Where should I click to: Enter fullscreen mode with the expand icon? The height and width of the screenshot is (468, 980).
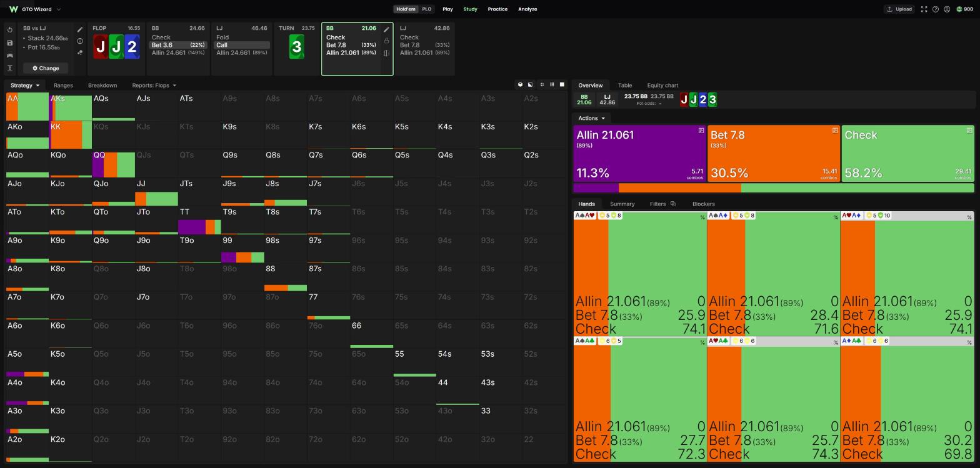pyautogui.click(x=924, y=9)
